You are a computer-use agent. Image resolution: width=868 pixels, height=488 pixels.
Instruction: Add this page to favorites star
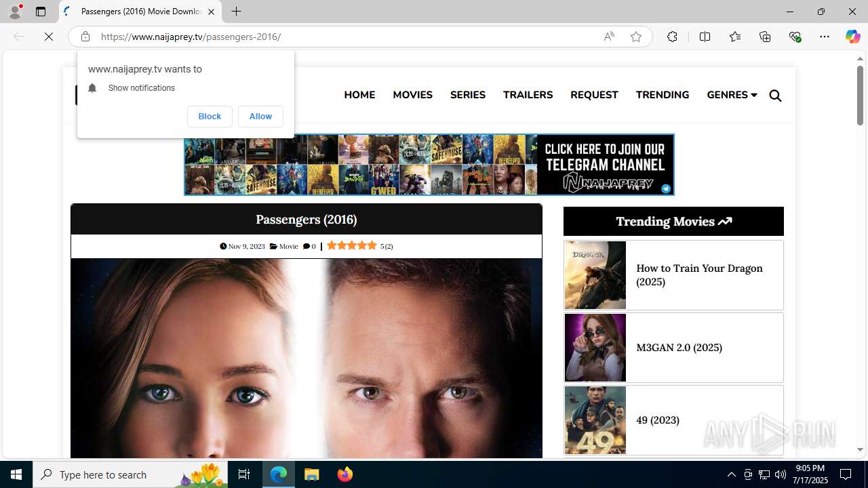(635, 37)
